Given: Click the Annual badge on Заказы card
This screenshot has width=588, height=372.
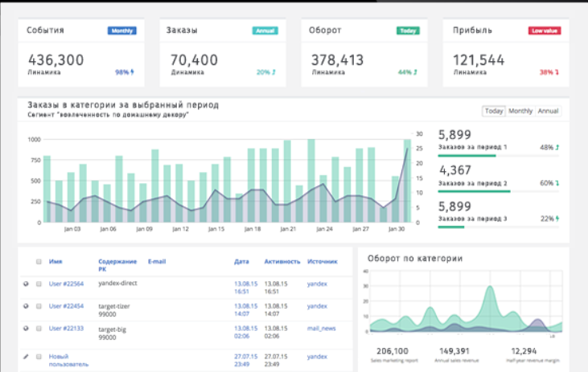Looking at the screenshot, I should coord(265,31).
